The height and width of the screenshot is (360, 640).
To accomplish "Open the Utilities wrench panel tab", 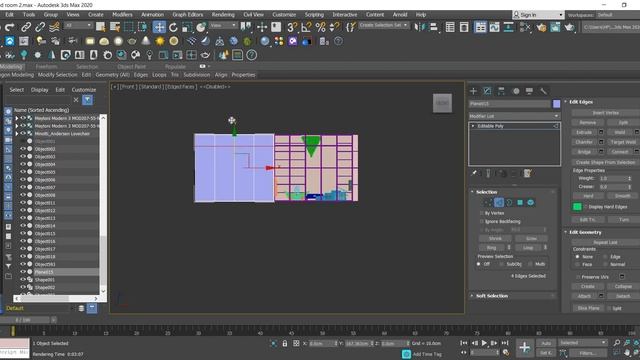I will click(543, 91).
